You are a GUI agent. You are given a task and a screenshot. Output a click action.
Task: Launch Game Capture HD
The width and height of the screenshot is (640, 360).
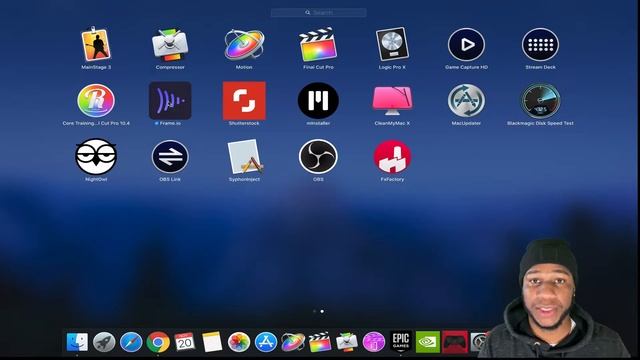pos(466,44)
